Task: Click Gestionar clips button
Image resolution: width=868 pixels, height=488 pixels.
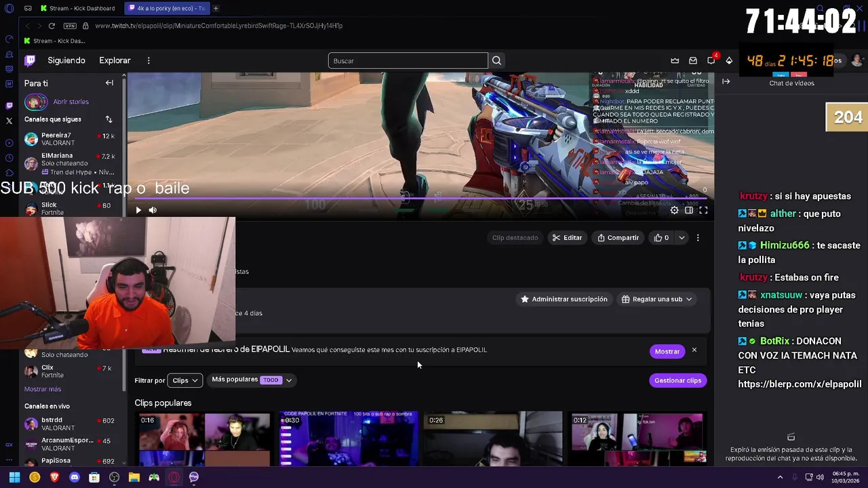Action: (x=677, y=380)
